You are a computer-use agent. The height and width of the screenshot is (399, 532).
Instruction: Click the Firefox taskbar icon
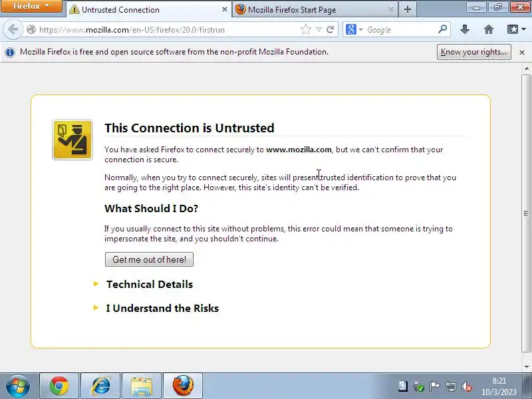[183, 386]
